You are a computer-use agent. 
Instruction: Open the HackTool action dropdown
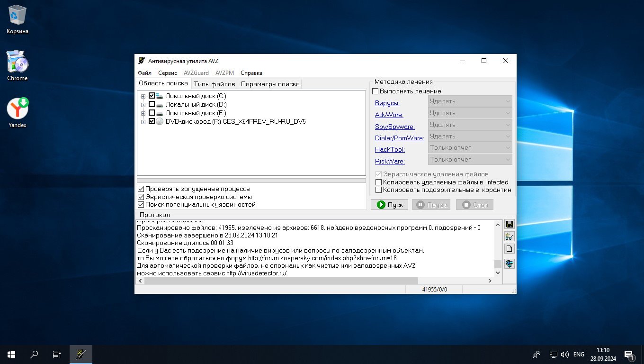(x=470, y=148)
